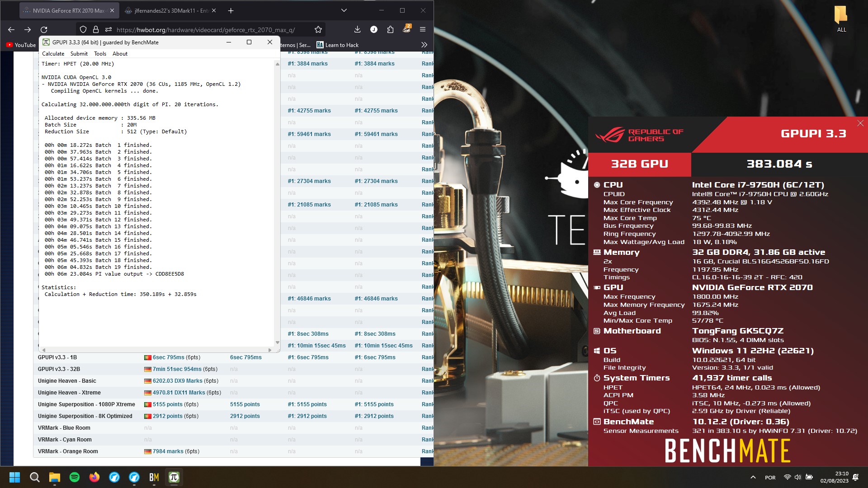The image size is (868, 488).
Task: Maximize the GPUPI window
Action: (x=249, y=42)
